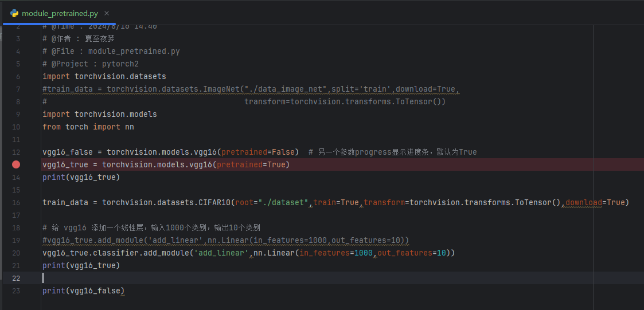
Task: Click 'print(vgg16_false)' on line 23
Action: tap(84, 291)
